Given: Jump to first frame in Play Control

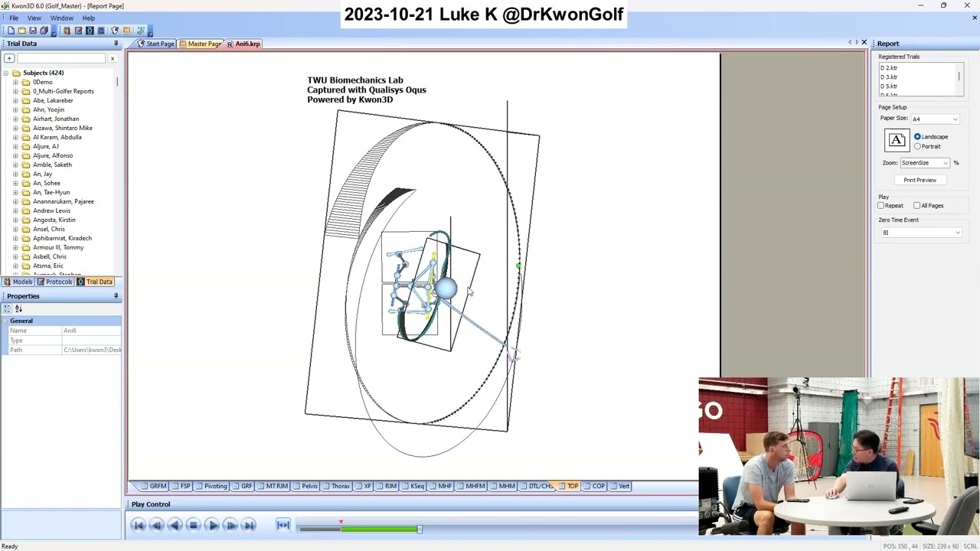Looking at the screenshot, I should (x=138, y=525).
